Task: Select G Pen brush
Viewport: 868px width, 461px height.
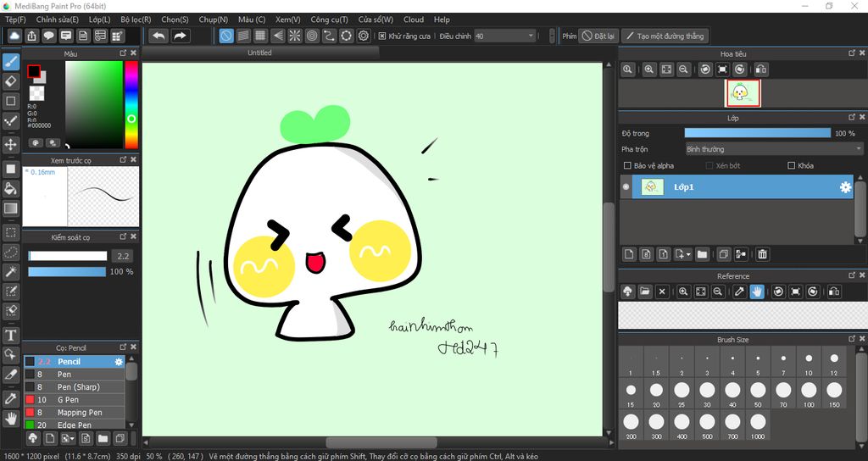Action: tap(75, 400)
